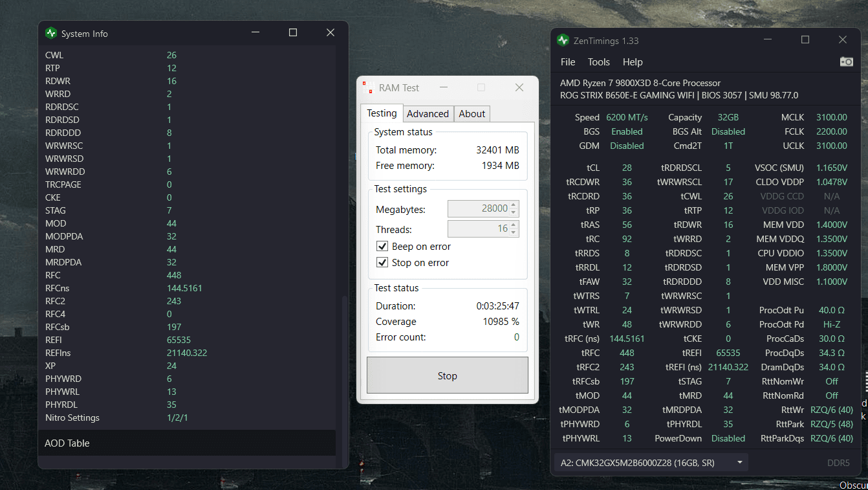The width and height of the screenshot is (868, 490).
Task: Click the Duration value 0:03:25:47
Action: pyautogui.click(x=498, y=306)
